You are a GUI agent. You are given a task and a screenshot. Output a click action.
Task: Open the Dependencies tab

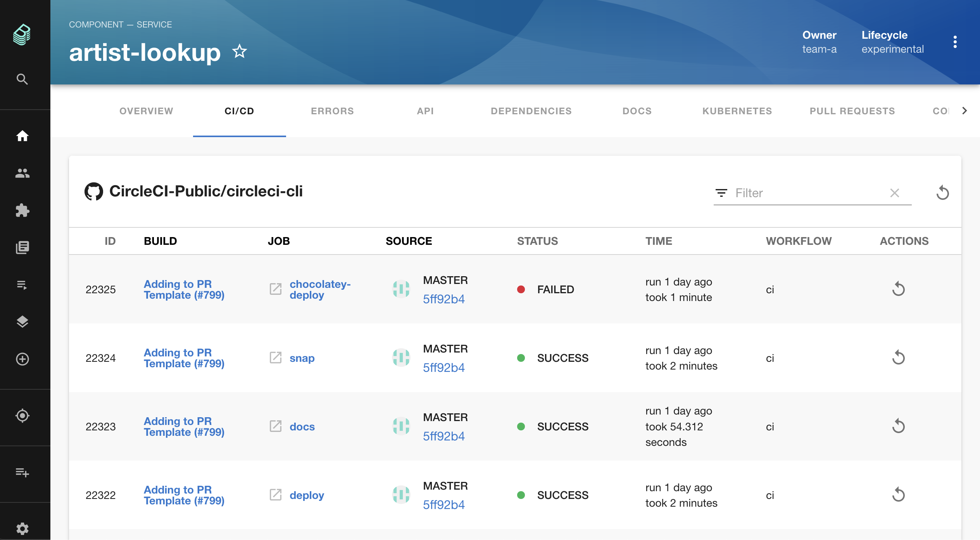pyautogui.click(x=531, y=111)
